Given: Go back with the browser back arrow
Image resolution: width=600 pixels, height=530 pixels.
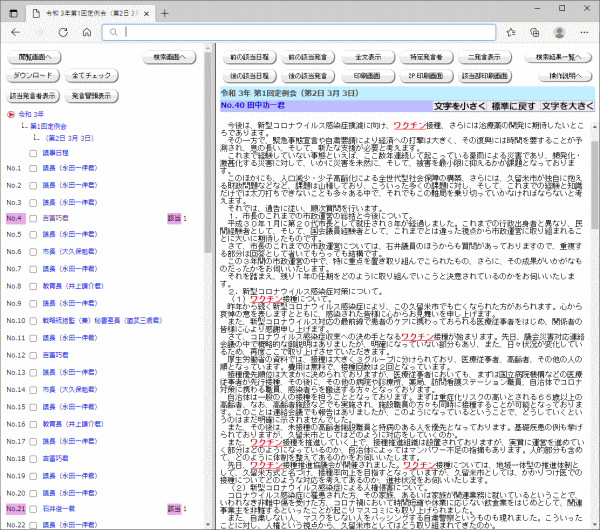Looking at the screenshot, I should point(16,33).
